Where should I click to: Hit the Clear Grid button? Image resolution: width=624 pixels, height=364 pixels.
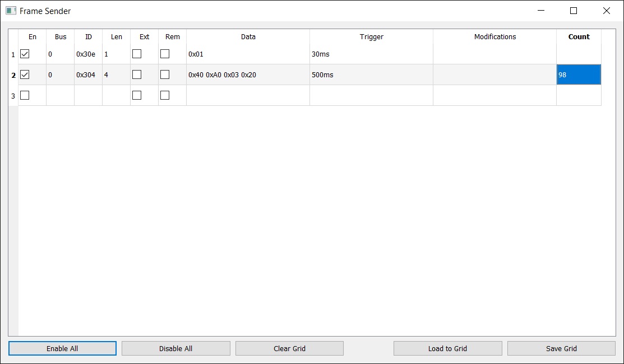coord(289,348)
